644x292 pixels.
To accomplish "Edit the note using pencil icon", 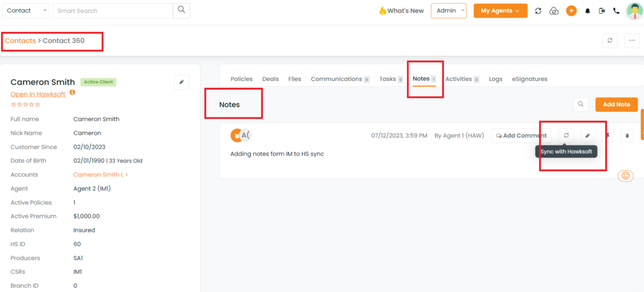I will pyautogui.click(x=587, y=135).
